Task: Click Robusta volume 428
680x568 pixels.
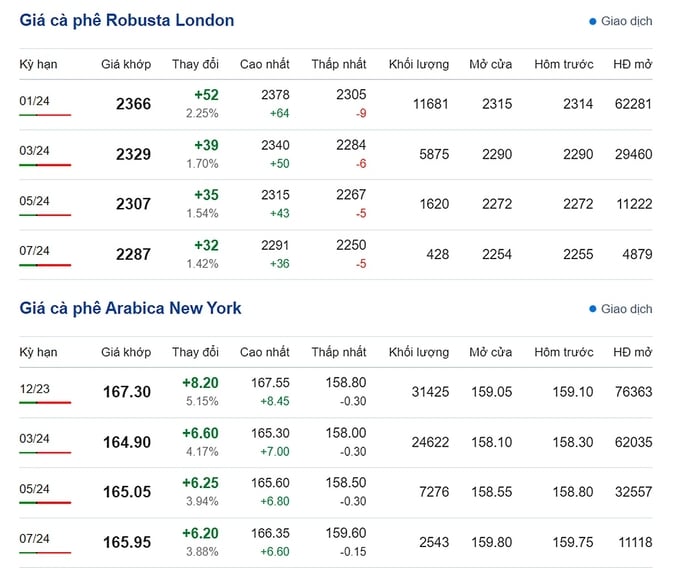Action: [x=438, y=255]
